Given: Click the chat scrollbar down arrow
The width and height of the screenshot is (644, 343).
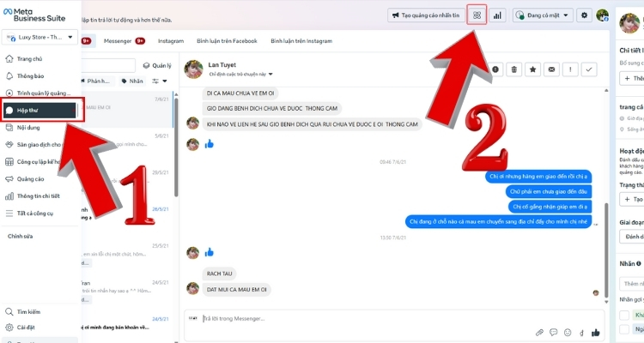Looking at the screenshot, I should (606, 302).
